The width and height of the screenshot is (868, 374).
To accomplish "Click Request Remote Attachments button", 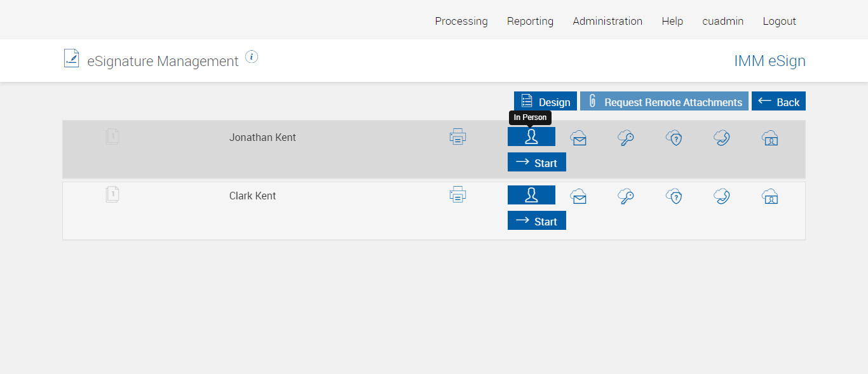I will (x=664, y=102).
